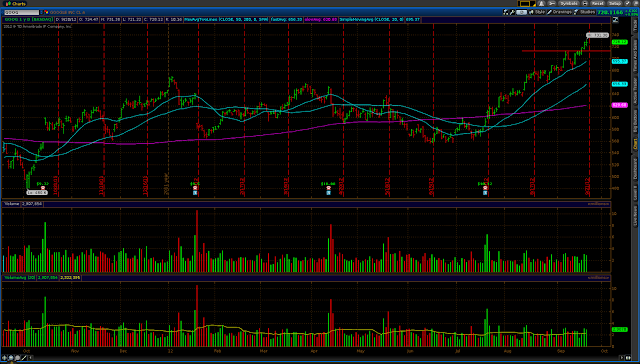640x364 pixels.
Task: Click the scroll-right arrow at bottom-right
Action: click(x=622, y=357)
